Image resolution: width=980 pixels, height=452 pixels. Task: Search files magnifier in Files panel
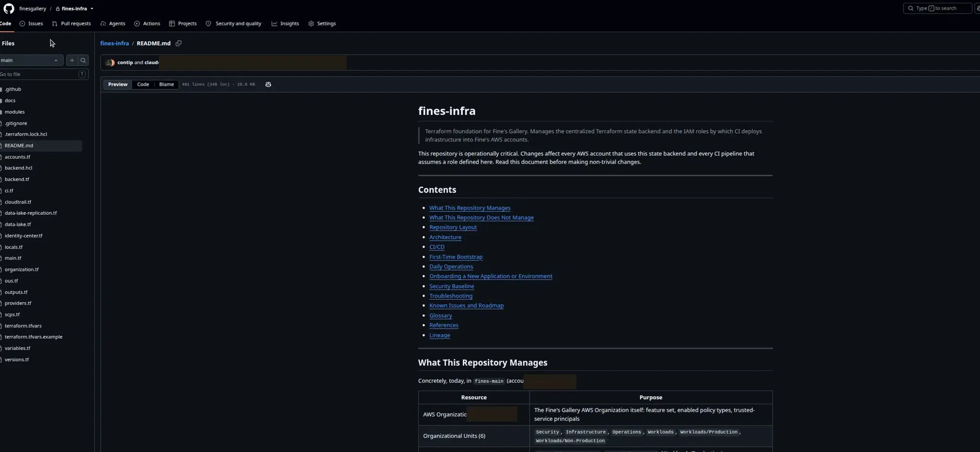click(x=83, y=60)
